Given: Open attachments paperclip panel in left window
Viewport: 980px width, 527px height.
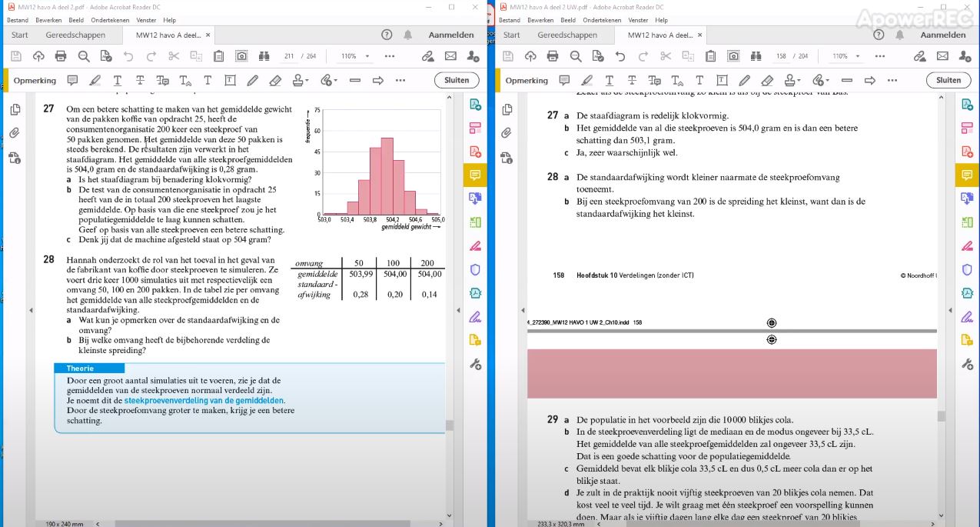Looking at the screenshot, I should pos(15,133).
